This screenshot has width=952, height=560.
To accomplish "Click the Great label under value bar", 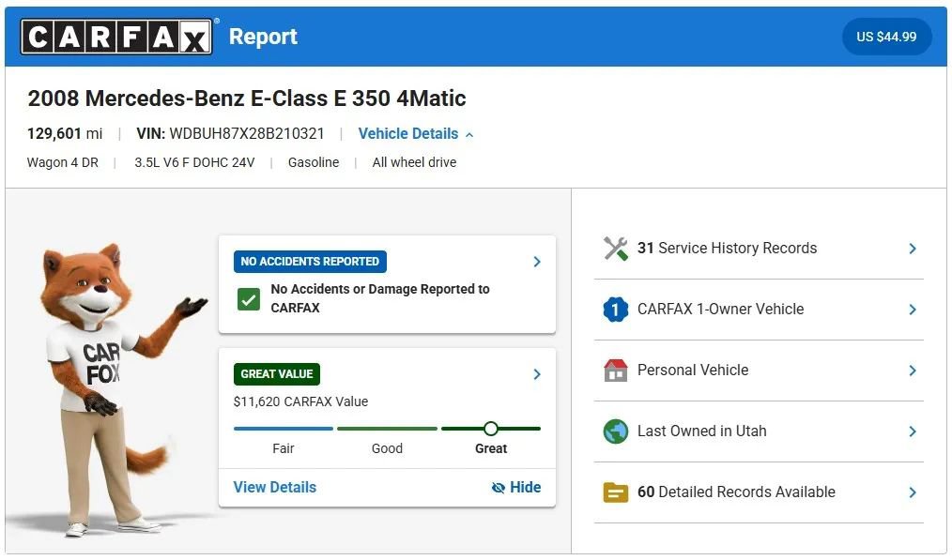I will click(x=491, y=449).
